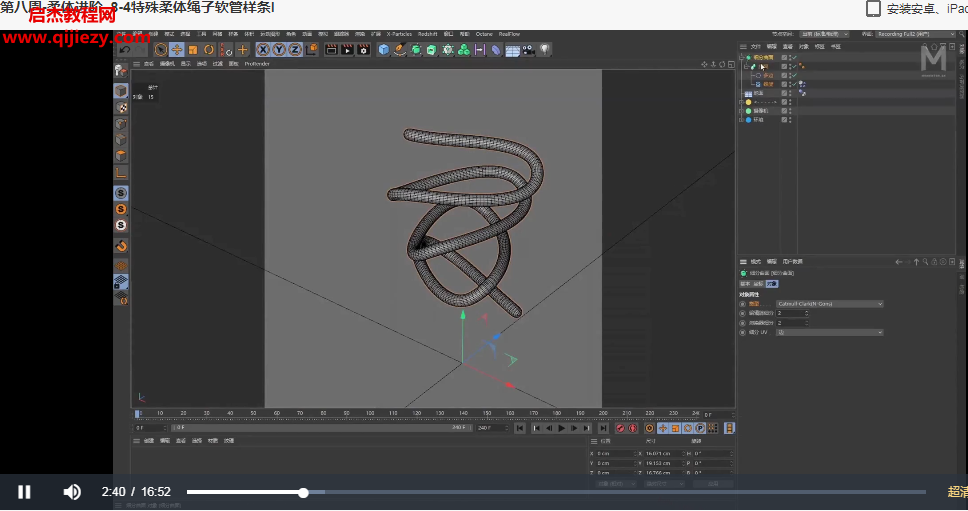968x511 pixels.
Task: Toggle layer box of top Subdivision Surface
Action: (x=784, y=57)
